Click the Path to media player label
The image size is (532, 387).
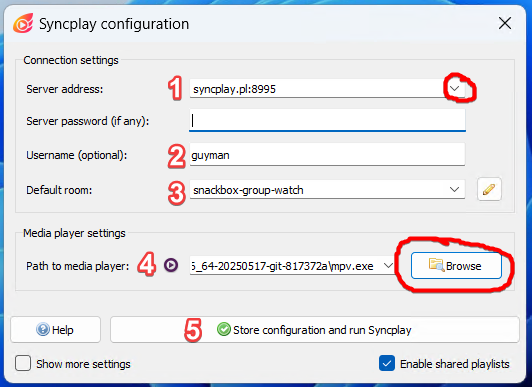click(78, 266)
